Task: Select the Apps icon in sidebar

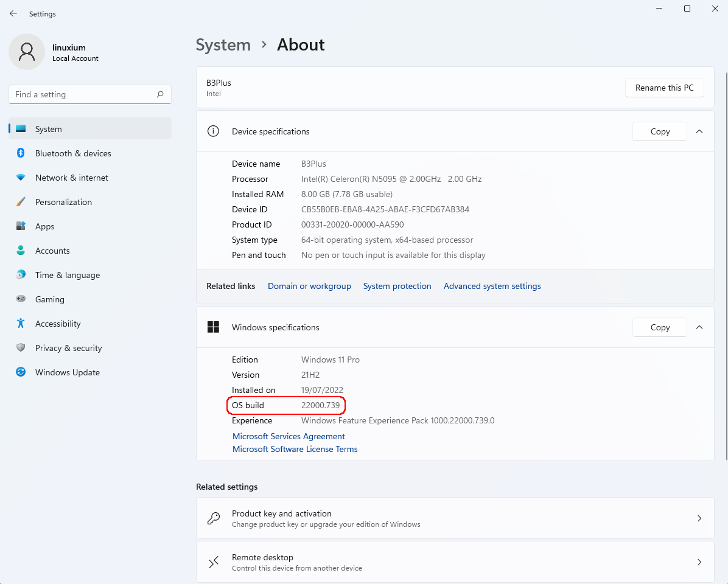Action: (x=21, y=226)
